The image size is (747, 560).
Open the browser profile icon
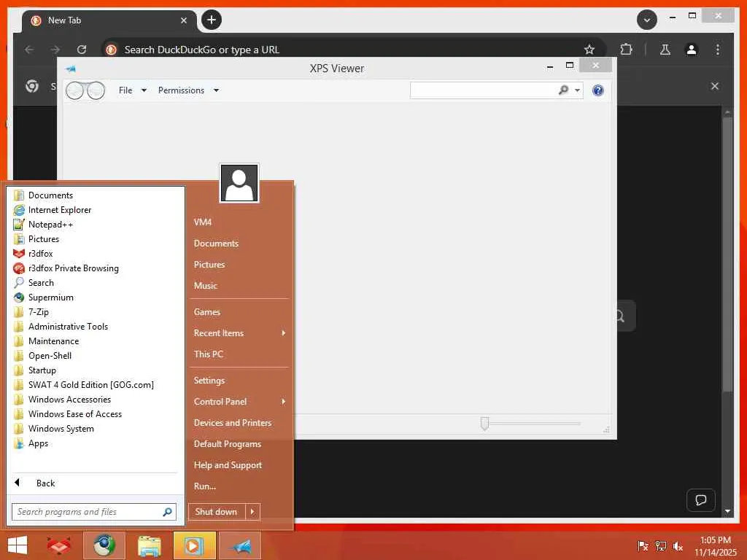(692, 50)
